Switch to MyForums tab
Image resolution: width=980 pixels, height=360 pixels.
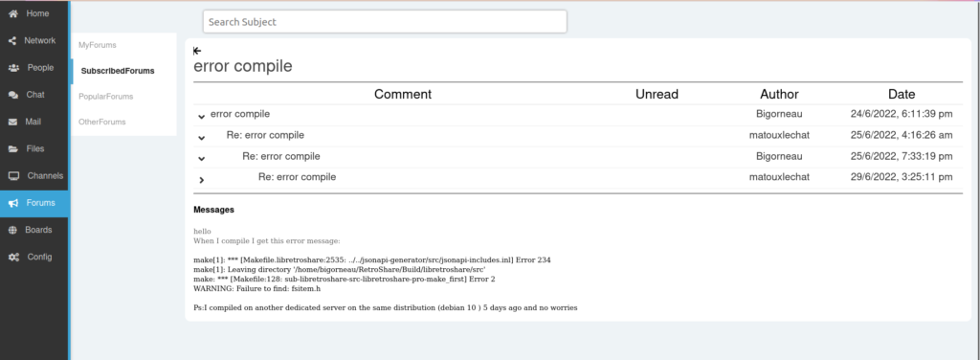pyautogui.click(x=98, y=45)
